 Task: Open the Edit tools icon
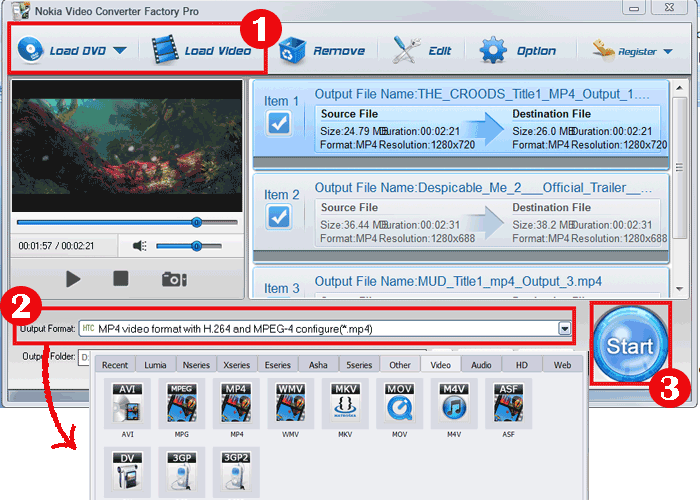pyautogui.click(x=406, y=50)
